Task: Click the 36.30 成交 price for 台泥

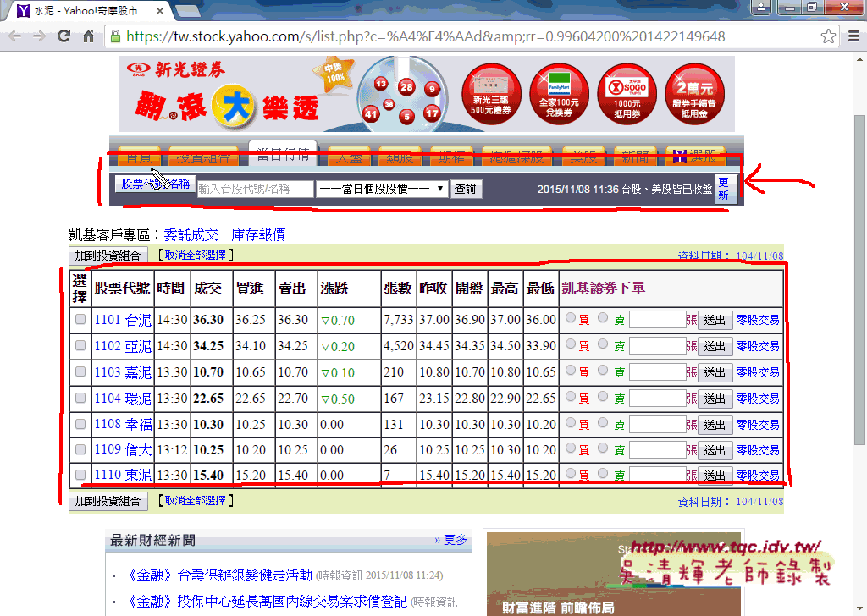Action: [208, 320]
